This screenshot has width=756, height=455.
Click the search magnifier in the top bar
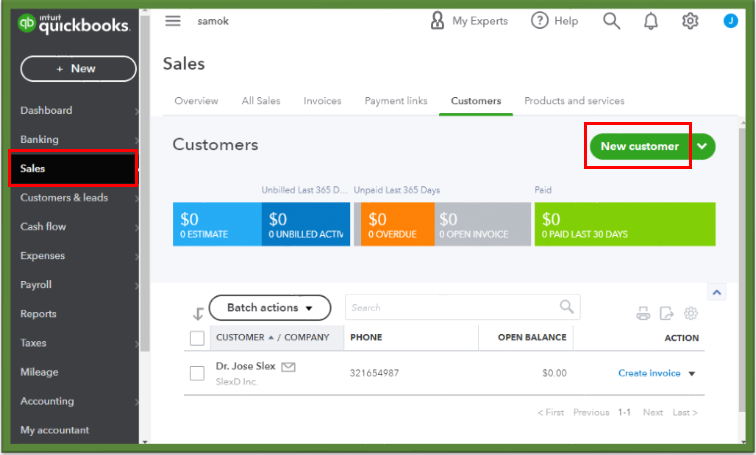(x=611, y=21)
